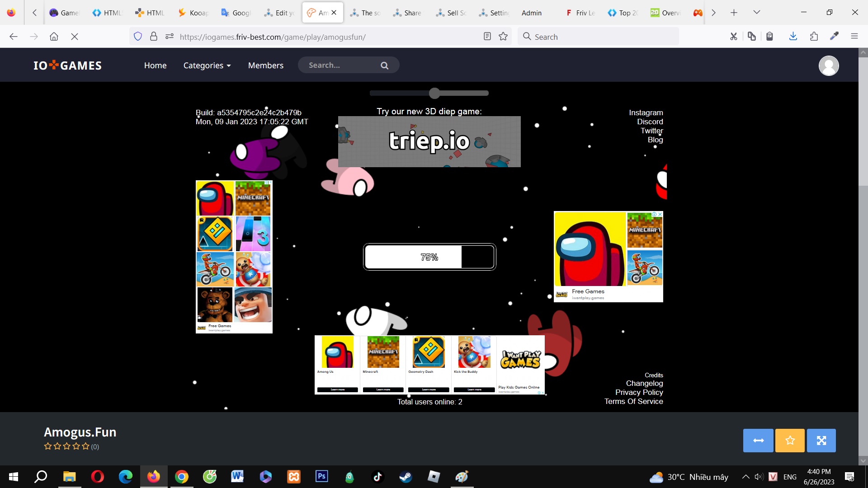Screen dimensions: 868x488
Task: Open the Privacy Policy link
Action: 639,392
